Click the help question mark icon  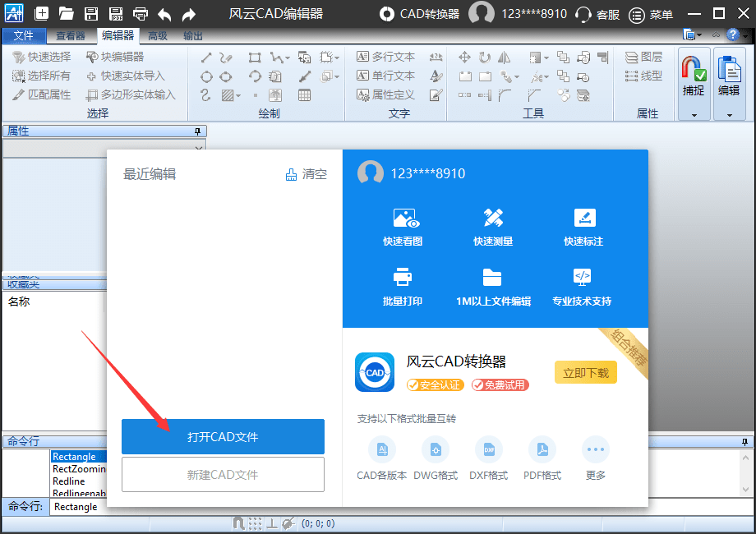tap(733, 35)
